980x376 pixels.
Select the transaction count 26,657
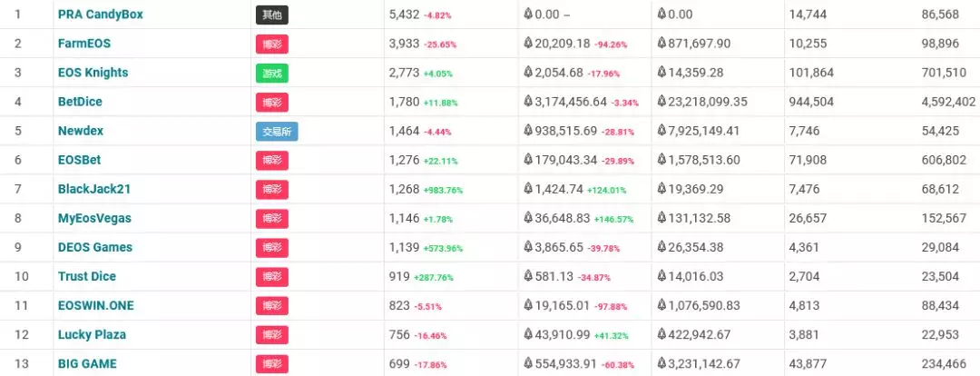click(808, 218)
